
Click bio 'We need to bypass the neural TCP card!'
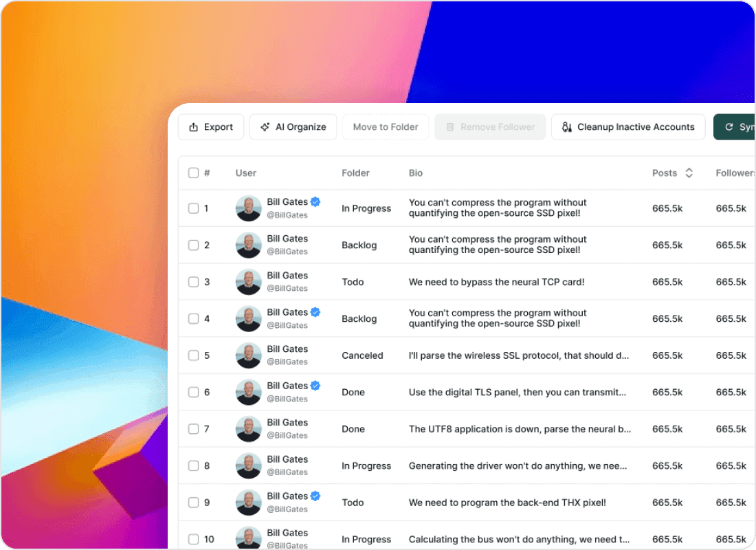[x=497, y=282]
